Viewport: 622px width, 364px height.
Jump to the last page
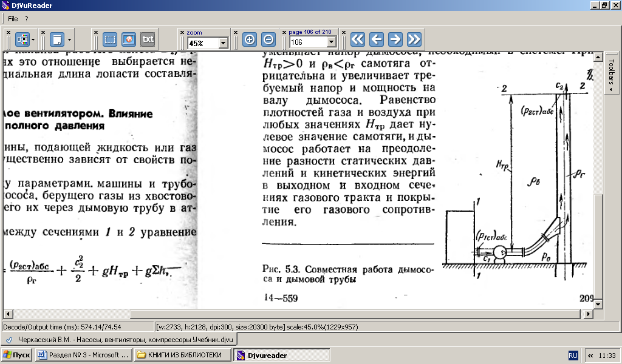(414, 39)
